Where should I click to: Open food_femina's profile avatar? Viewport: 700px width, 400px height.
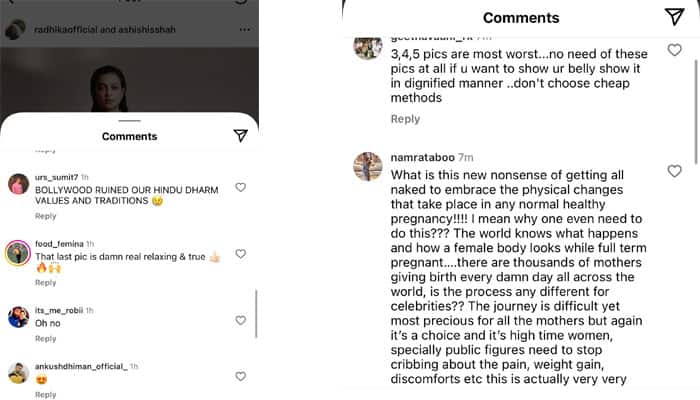(18, 252)
